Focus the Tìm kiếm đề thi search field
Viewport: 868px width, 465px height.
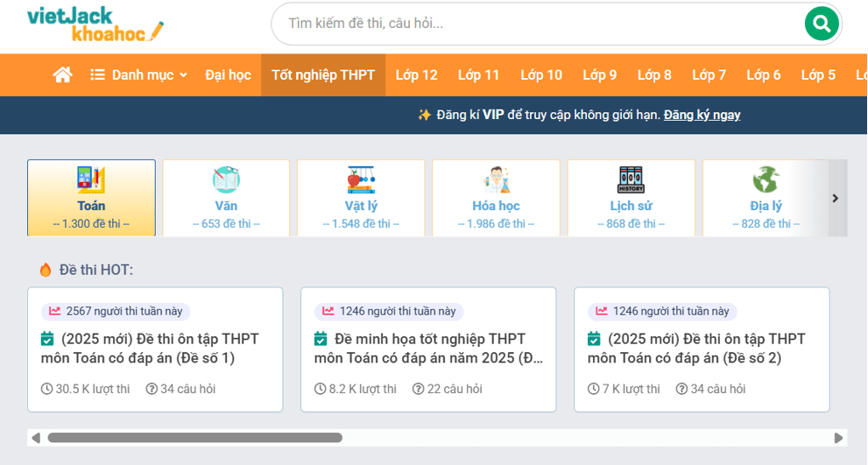coord(534,24)
